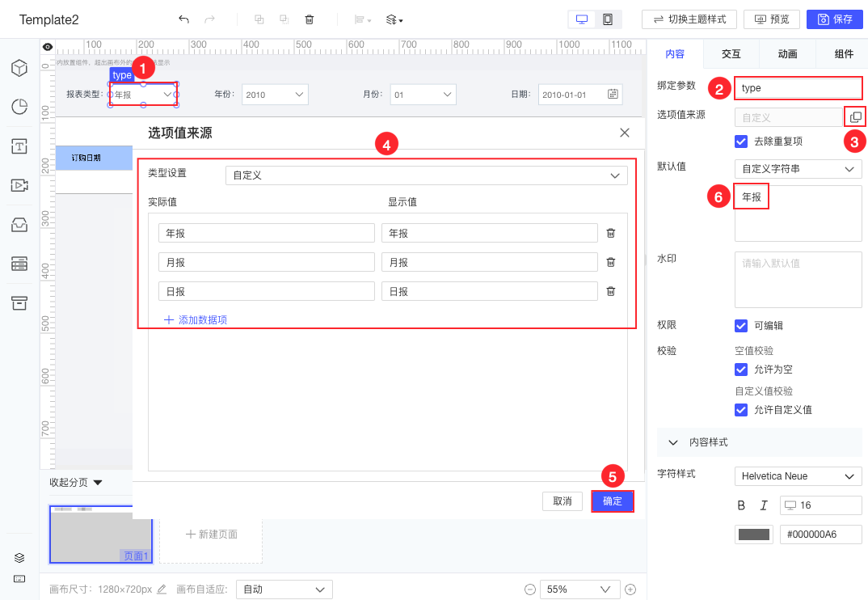The height and width of the screenshot is (600, 868).
Task: Collapse the 内容样式 section
Action: coord(759,442)
